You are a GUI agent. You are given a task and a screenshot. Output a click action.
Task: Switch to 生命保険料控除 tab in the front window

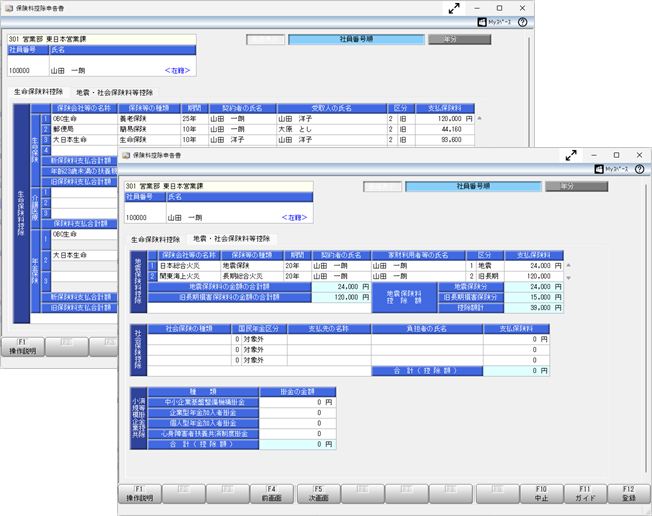pyautogui.click(x=156, y=239)
